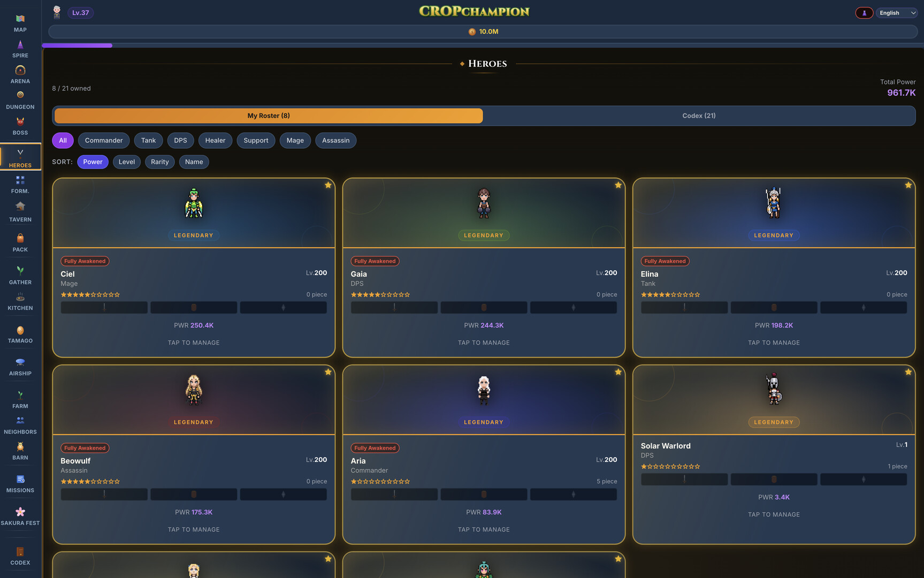Open the Airship section
This screenshot has height=578, width=924.
(20, 367)
